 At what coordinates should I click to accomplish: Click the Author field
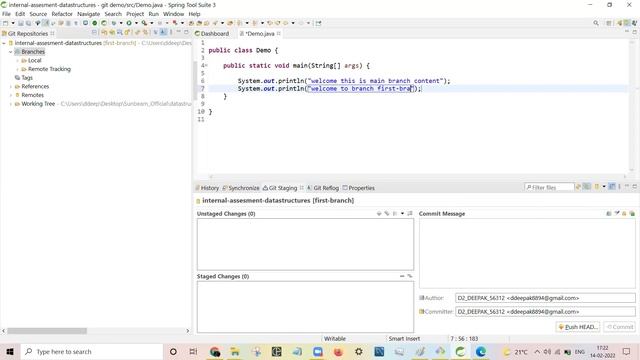pyautogui.click(x=545, y=298)
